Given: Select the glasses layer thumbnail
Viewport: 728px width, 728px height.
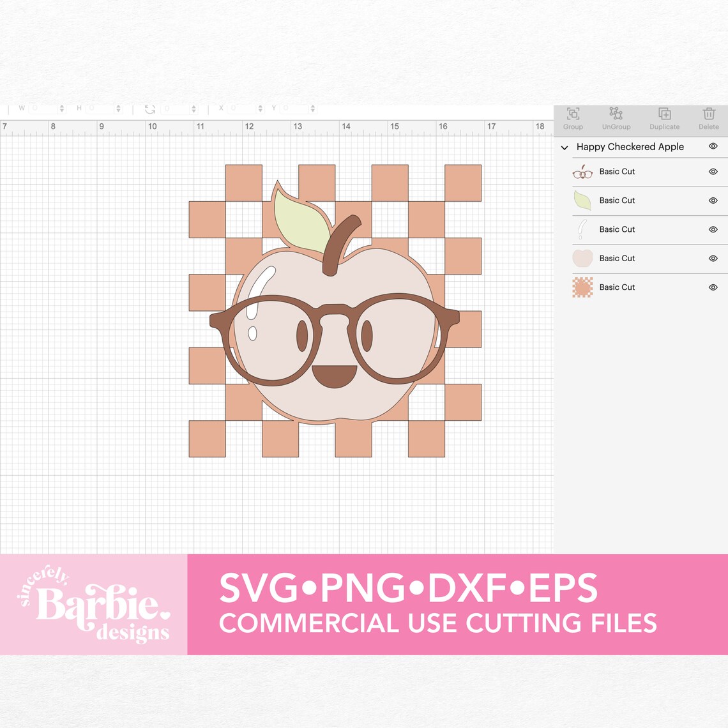Looking at the screenshot, I should click(582, 171).
